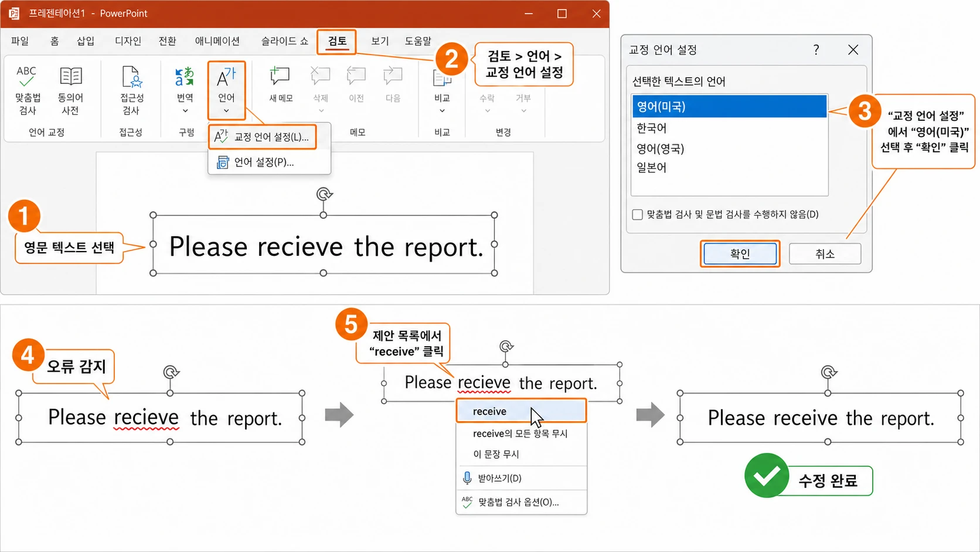Launch the 접근성 검사 accessibility checker

[x=131, y=90]
